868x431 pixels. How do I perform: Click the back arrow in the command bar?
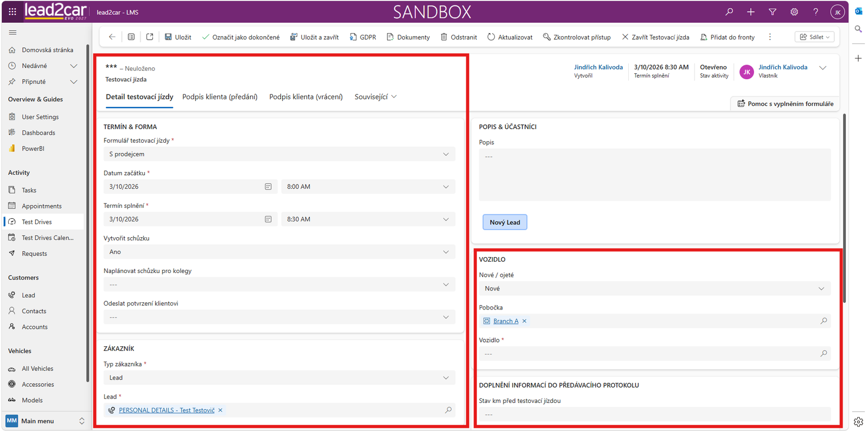pos(112,37)
